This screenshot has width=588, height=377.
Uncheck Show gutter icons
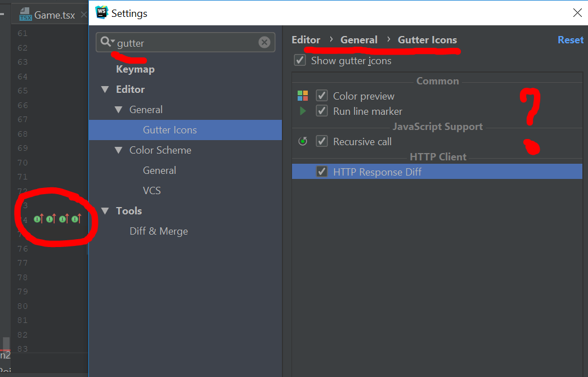pyautogui.click(x=299, y=60)
